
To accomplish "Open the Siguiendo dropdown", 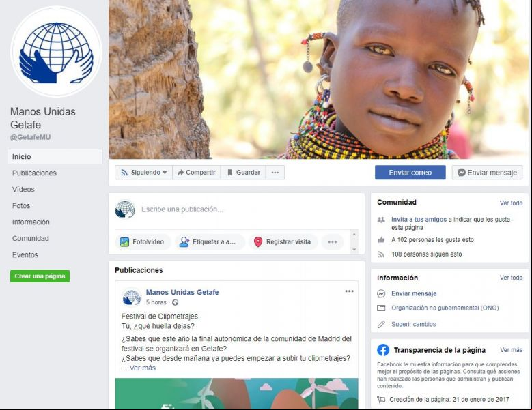I will pyautogui.click(x=143, y=173).
